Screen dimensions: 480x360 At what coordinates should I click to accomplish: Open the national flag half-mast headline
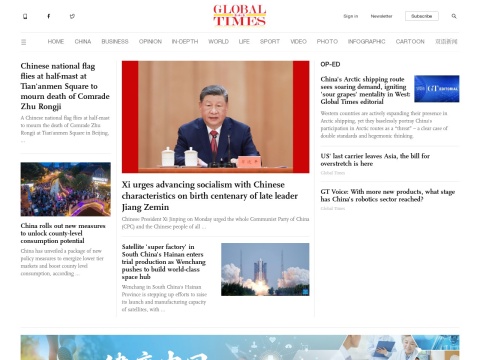coord(65,86)
